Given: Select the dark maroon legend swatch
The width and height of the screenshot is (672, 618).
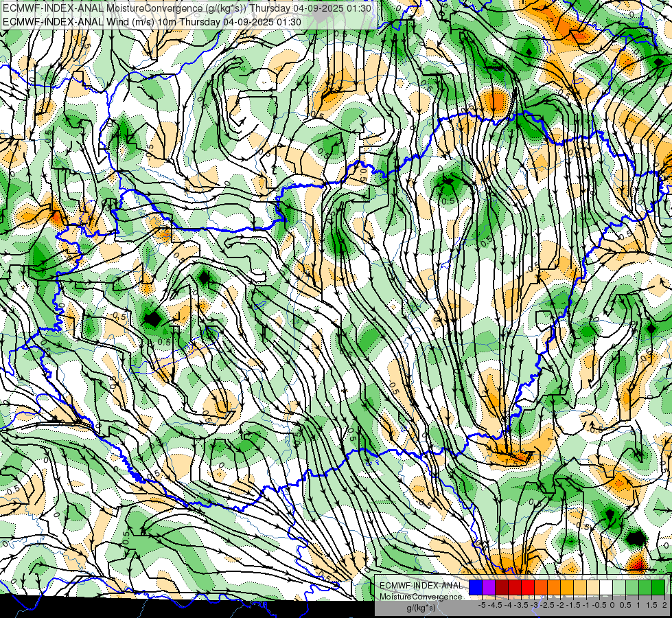Looking at the screenshot, I should pos(502,587).
